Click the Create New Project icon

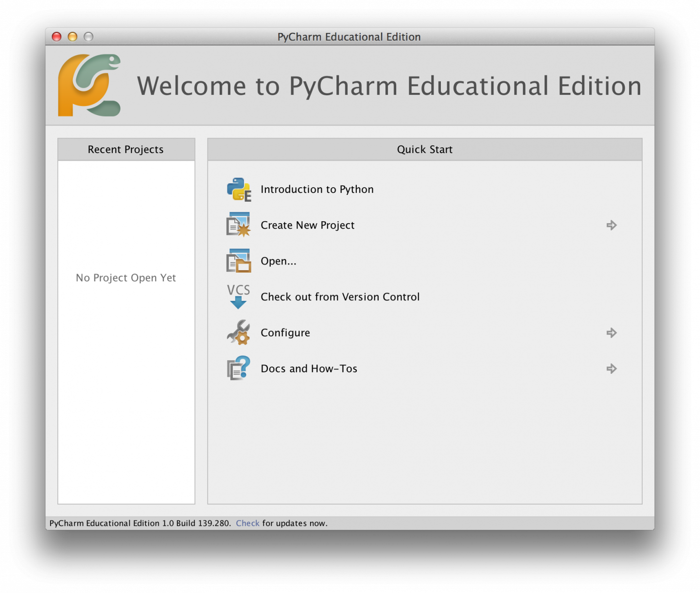point(238,225)
